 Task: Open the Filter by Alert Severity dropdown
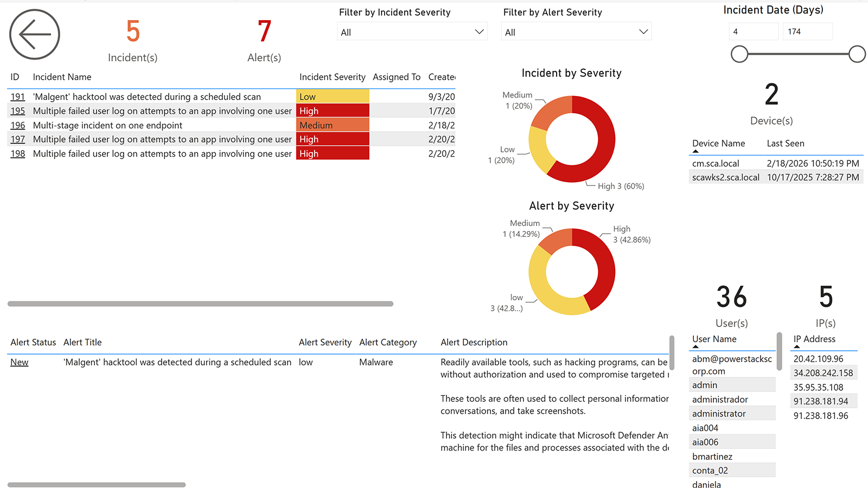point(576,32)
